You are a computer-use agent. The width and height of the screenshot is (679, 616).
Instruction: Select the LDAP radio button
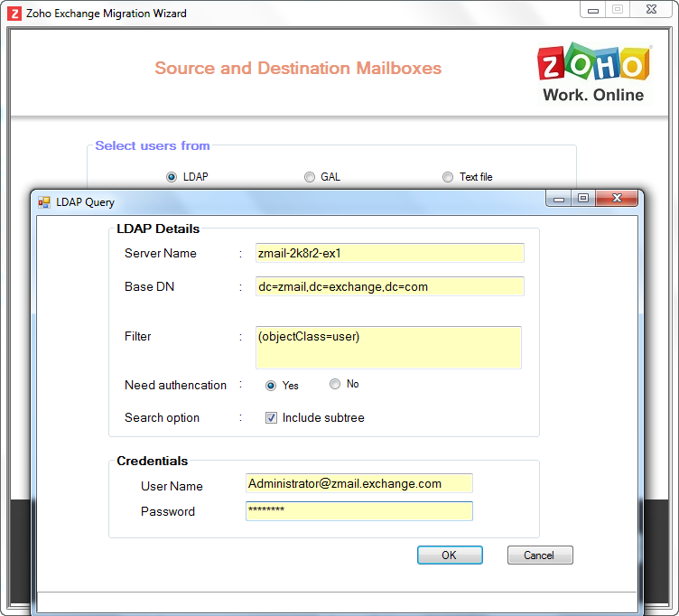(x=172, y=177)
